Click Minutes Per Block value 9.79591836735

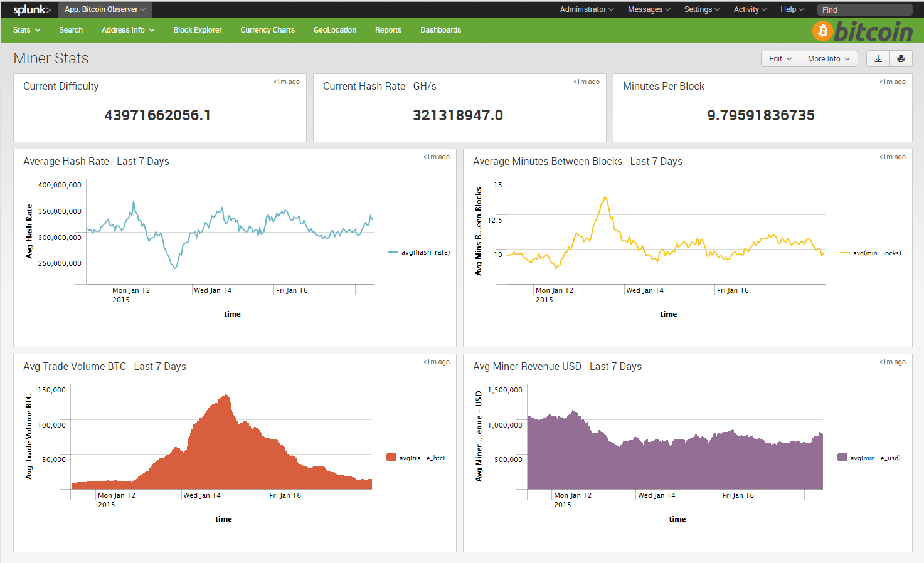[x=761, y=115]
